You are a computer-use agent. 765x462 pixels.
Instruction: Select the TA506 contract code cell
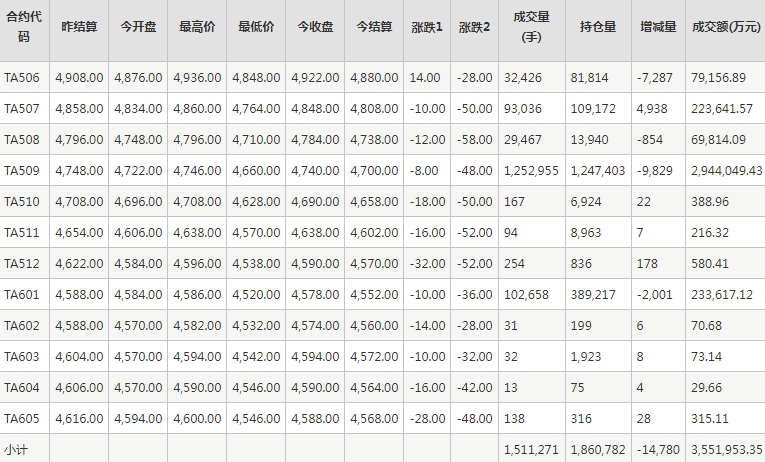(x=22, y=78)
